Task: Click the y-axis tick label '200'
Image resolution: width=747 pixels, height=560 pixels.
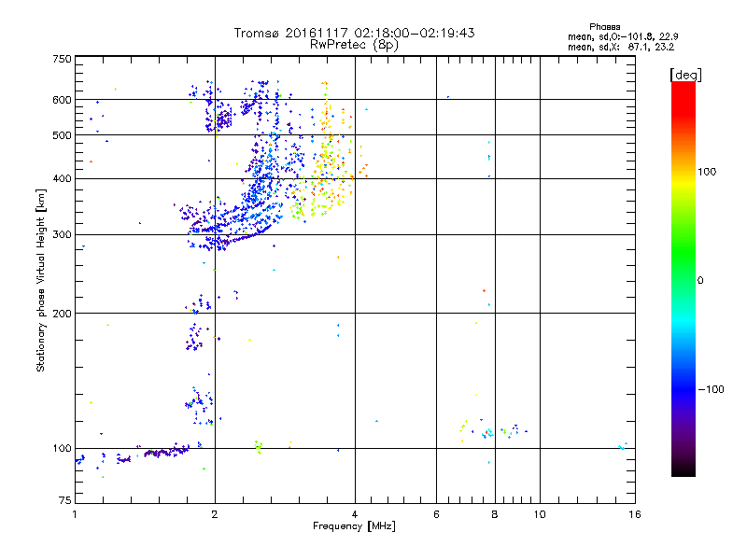Action: [x=62, y=314]
